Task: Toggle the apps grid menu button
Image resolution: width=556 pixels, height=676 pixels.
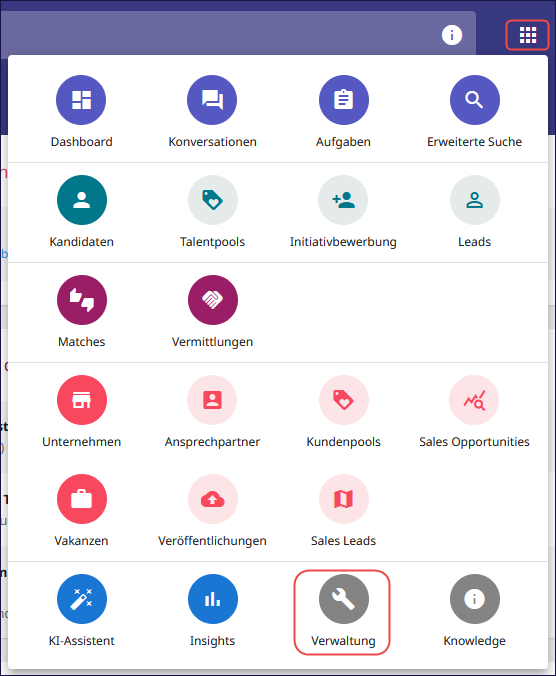Action: [528, 35]
